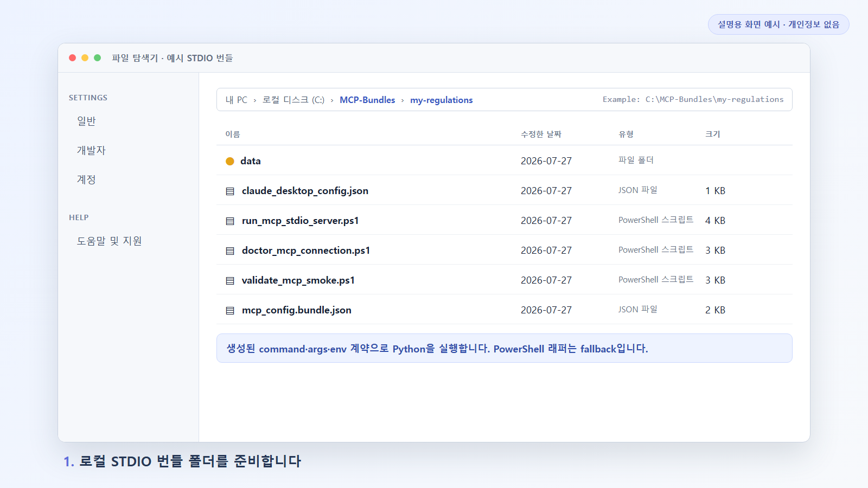Open 개발자 settings in the sidebar
The image size is (868, 488).
point(91,150)
